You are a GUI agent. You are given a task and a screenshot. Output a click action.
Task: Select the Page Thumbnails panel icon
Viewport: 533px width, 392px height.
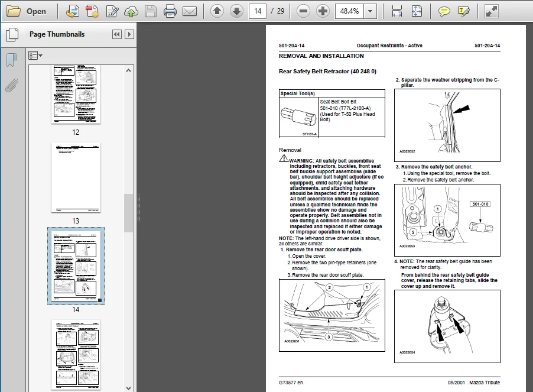click(x=12, y=34)
